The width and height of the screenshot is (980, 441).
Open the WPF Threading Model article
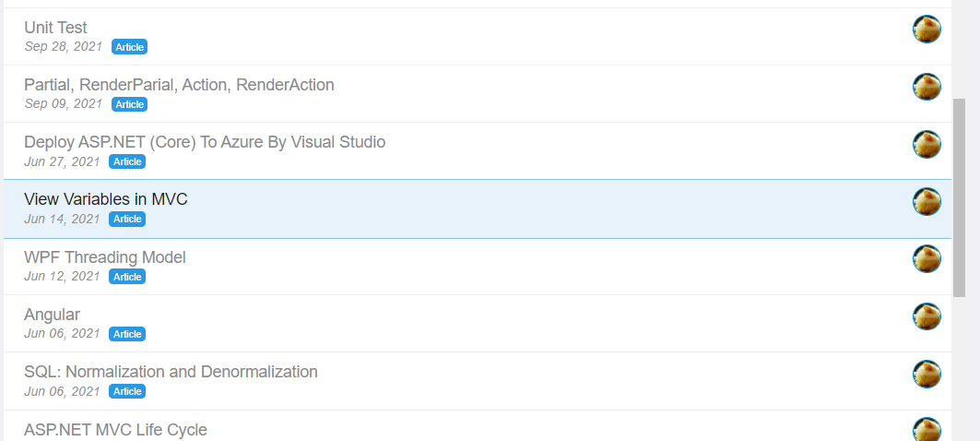click(104, 257)
